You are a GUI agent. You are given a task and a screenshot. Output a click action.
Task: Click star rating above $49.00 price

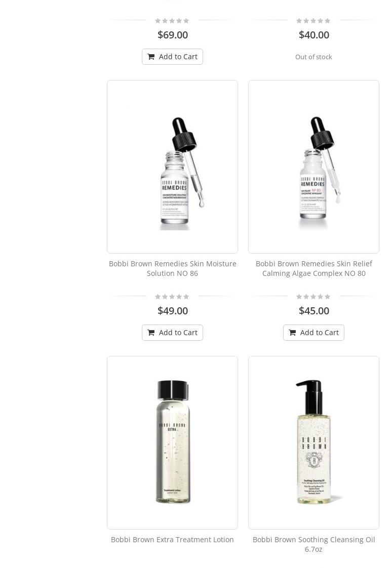pyautogui.click(x=172, y=297)
